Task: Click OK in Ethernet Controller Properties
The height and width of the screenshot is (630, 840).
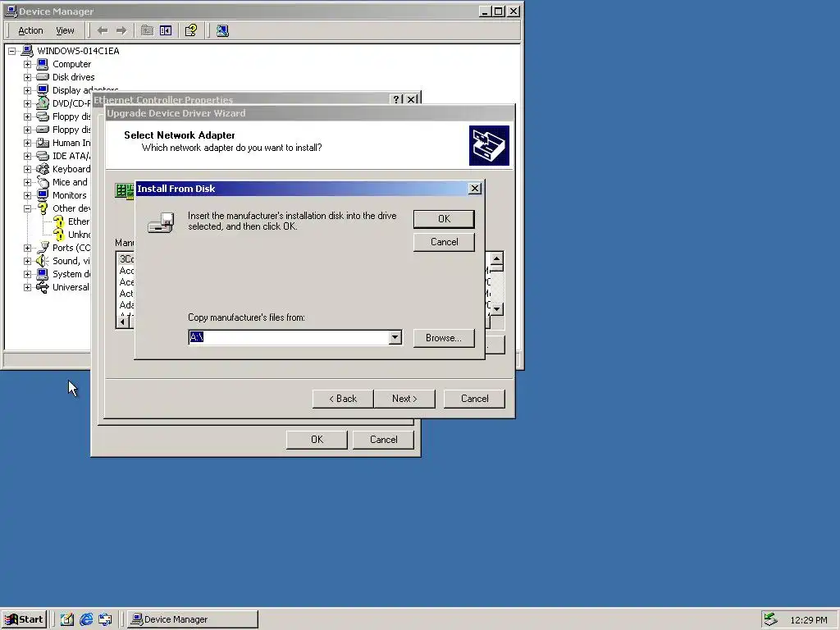Action: coord(317,440)
